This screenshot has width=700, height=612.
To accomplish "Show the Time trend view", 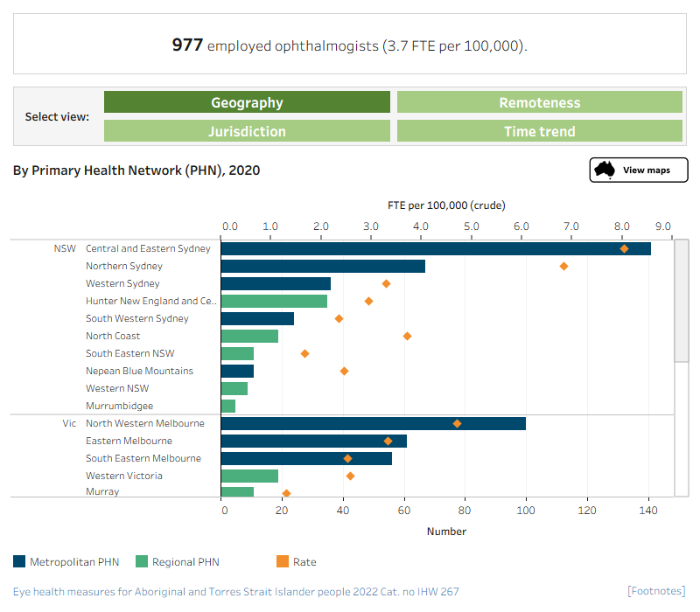I will (540, 130).
